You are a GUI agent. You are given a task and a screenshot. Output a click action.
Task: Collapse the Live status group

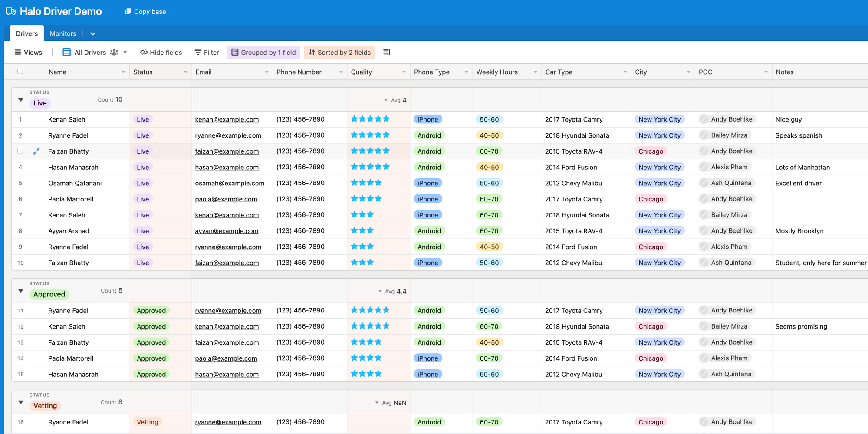[20, 99]
